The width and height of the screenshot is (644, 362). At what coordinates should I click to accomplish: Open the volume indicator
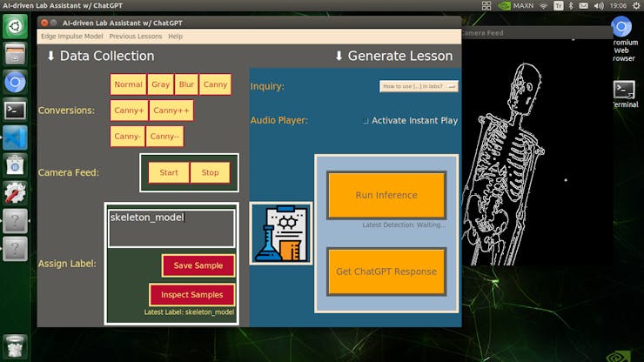[x=599, y=5]
